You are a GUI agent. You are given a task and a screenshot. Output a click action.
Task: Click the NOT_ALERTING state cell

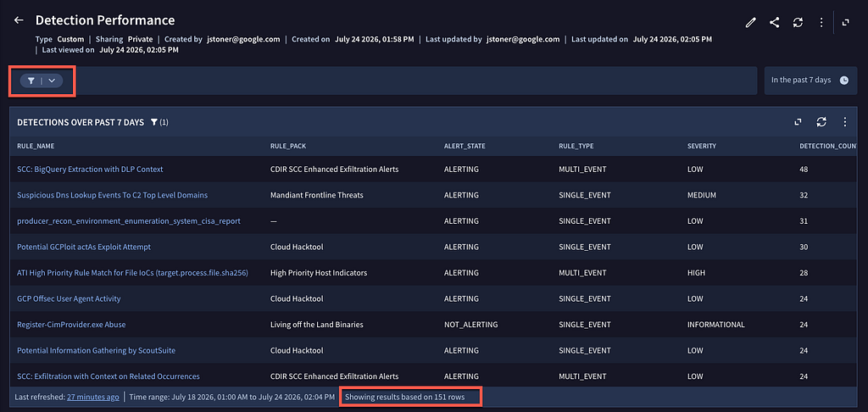point(470,325)
